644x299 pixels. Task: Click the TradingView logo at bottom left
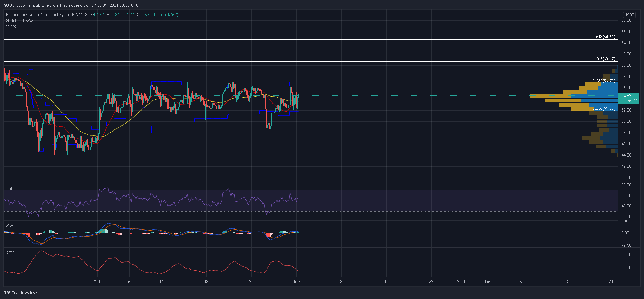(x=20, y=293)
